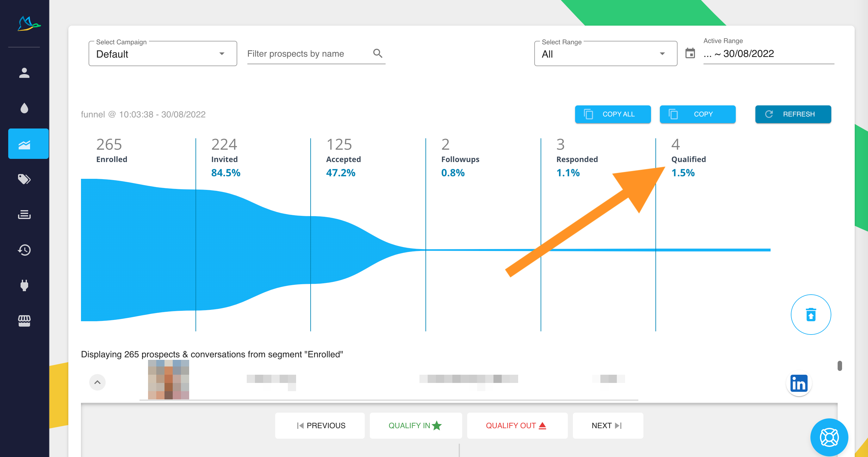Click the restore from trash circle button

(x=811, y=315)
